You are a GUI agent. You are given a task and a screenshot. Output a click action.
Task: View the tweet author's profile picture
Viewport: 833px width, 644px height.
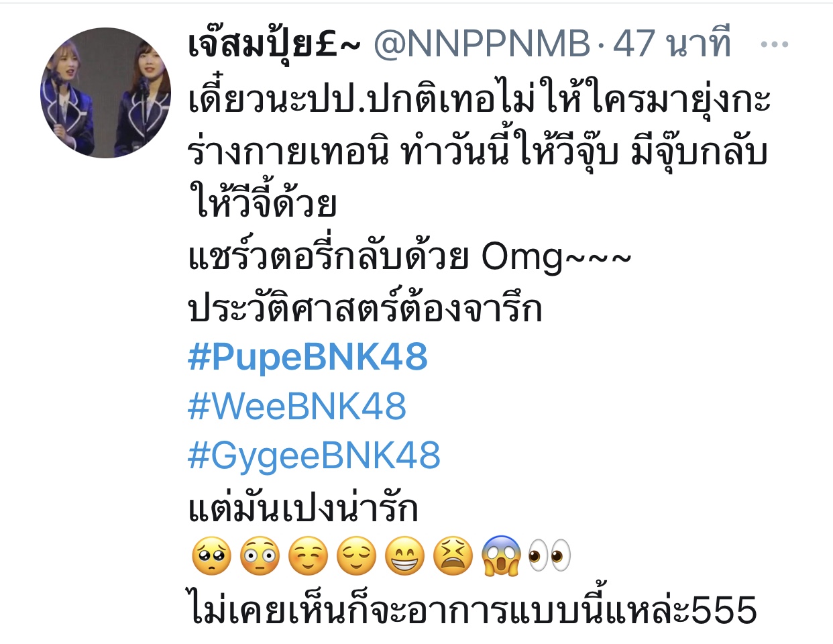pyautogui.click(x=105, y=93)
